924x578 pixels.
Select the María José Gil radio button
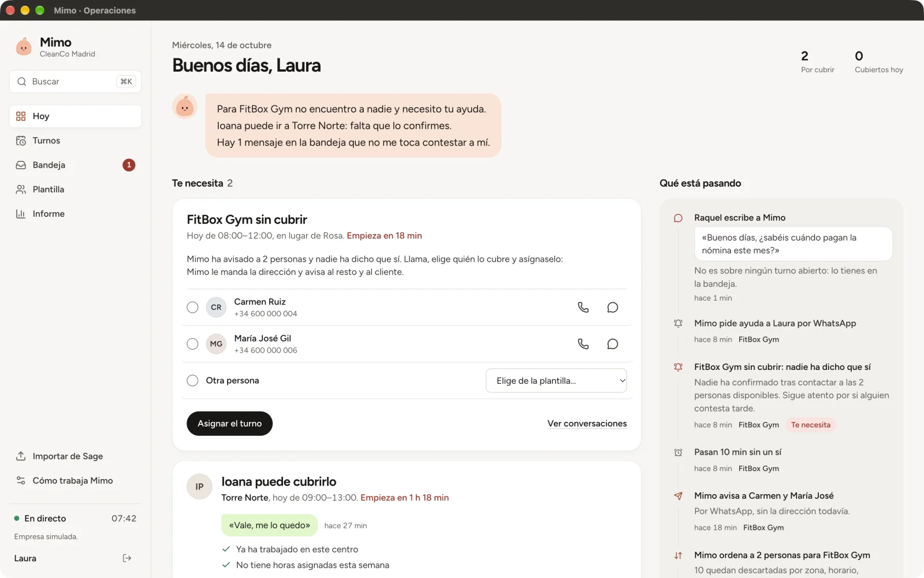[192, 344]
